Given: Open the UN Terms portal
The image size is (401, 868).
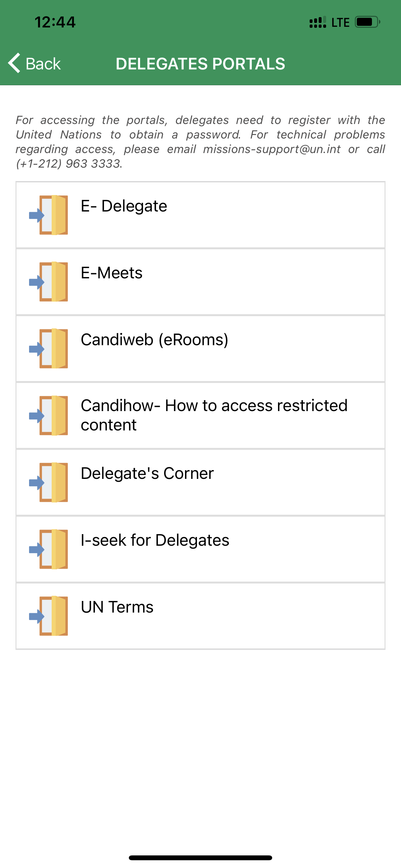Looking at the screenshot, I should [117, 607].
